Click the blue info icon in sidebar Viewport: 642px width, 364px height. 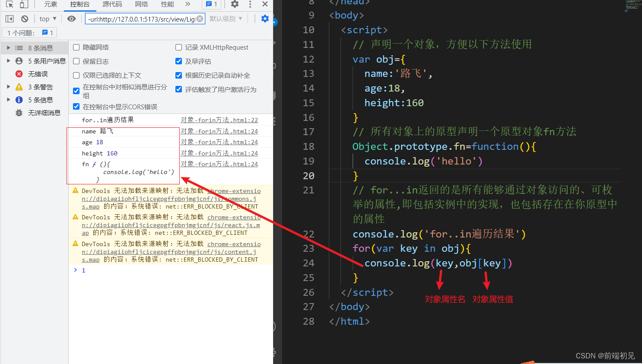tap(19, 100)
